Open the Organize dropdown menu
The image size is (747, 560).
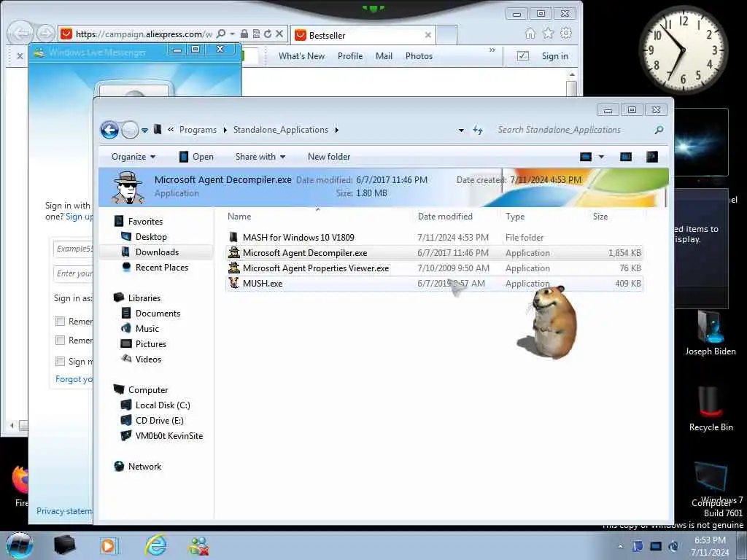133,157
